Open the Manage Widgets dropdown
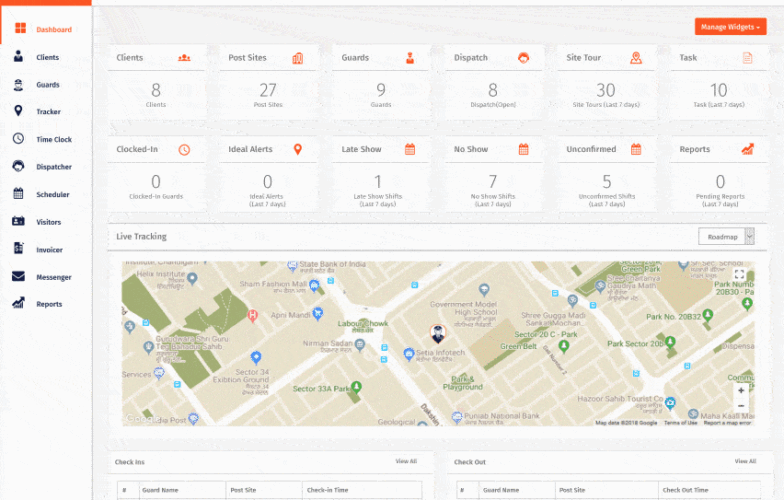784x500 pixels. click(x=730, y=27)
